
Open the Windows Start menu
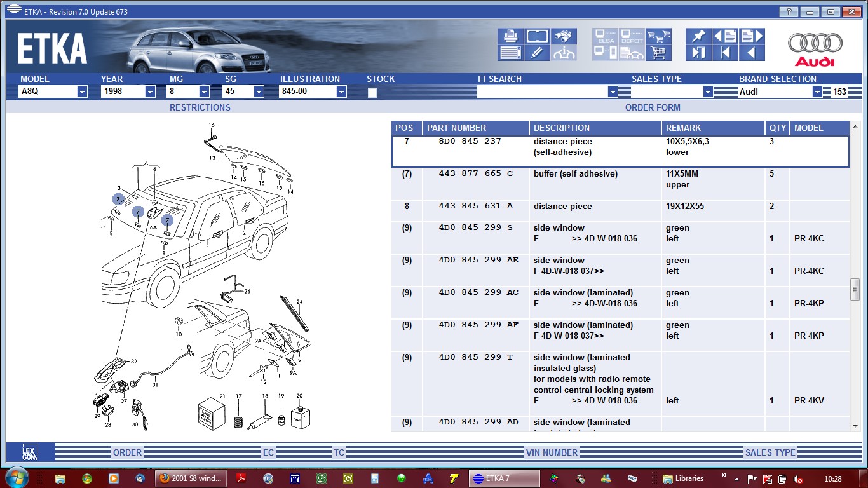(17, 478)
